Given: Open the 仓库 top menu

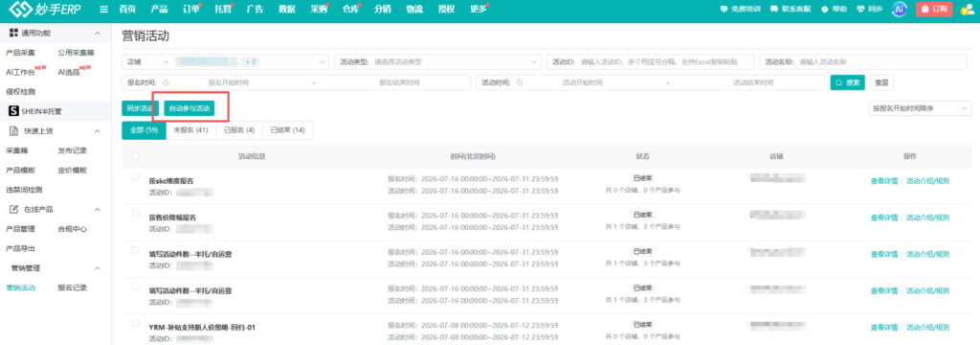Looking at the screenshot, I should coord(351,10).
